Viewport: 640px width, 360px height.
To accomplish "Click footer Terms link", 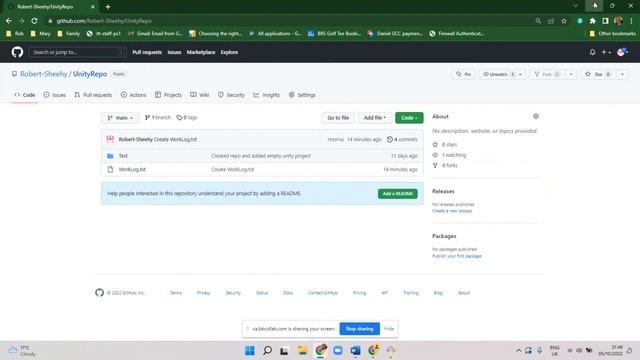I will point(176,293).
